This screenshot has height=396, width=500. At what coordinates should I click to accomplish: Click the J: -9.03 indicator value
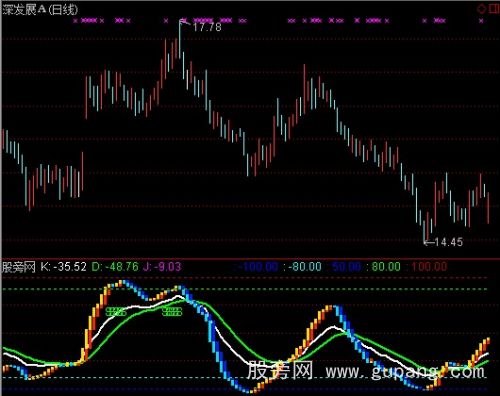pyautogui.click(x=162, y=267)
